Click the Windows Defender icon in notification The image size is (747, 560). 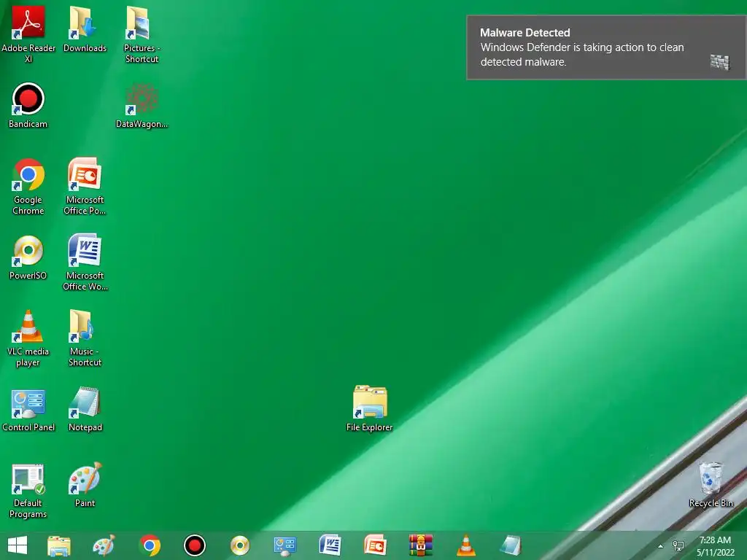720,62
